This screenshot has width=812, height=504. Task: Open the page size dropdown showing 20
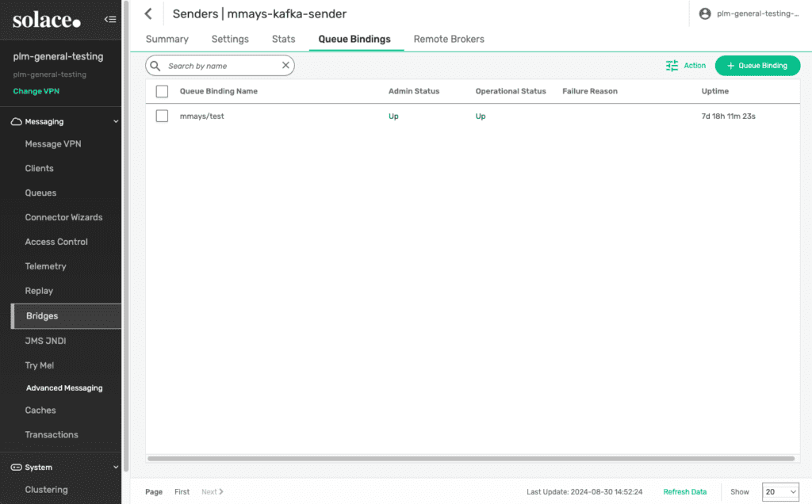[x=779, y=491]
